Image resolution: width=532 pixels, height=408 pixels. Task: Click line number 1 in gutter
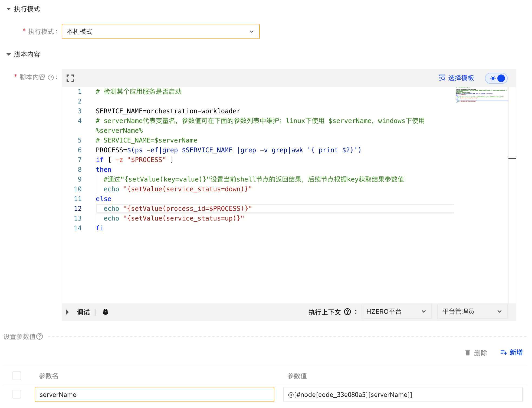pos(80,92)
